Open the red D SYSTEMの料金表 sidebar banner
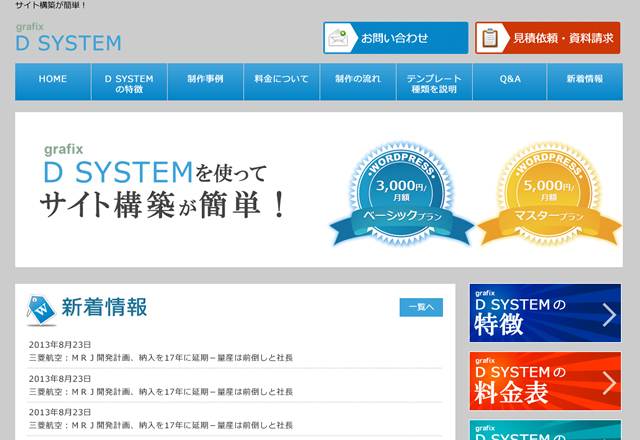The width and height of the screenshot is (640, 440). point(545,381)
